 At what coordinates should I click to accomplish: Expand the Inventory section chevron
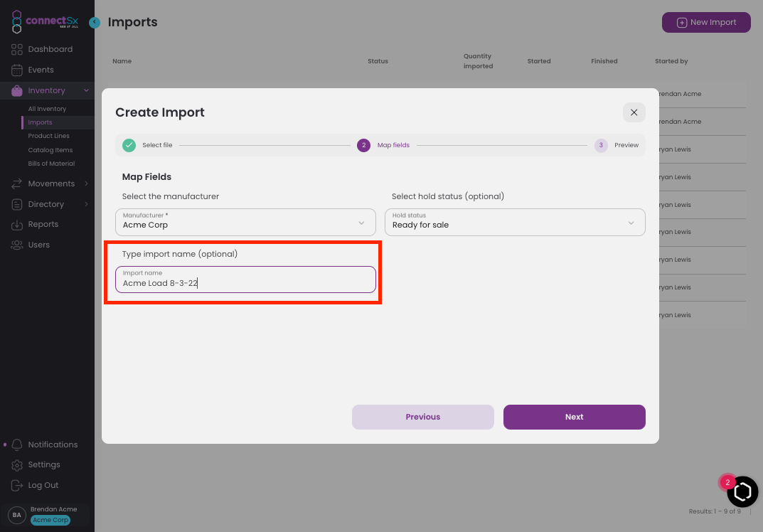(86, 90)
